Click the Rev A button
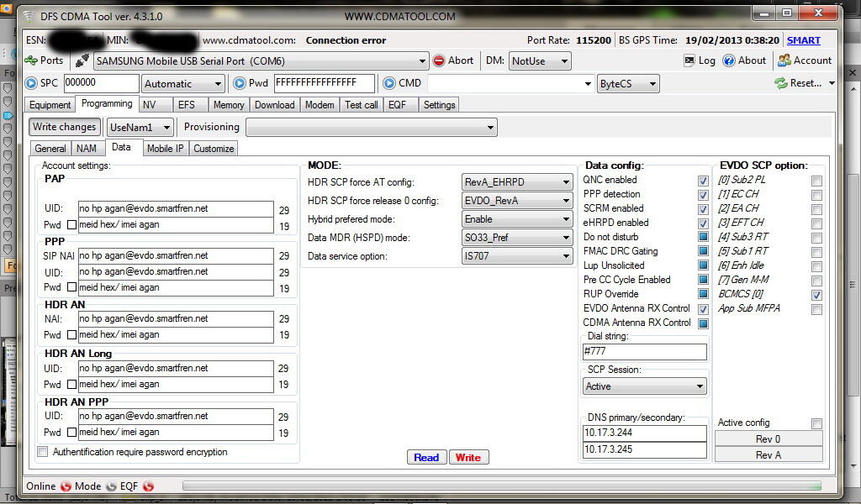Viewport: 861px width, 504px height. 769,454
